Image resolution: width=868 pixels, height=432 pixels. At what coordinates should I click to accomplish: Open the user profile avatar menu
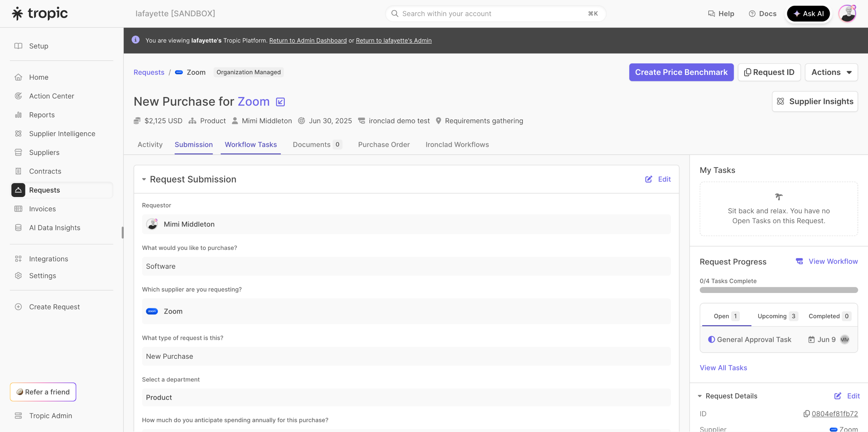point(847,14)
